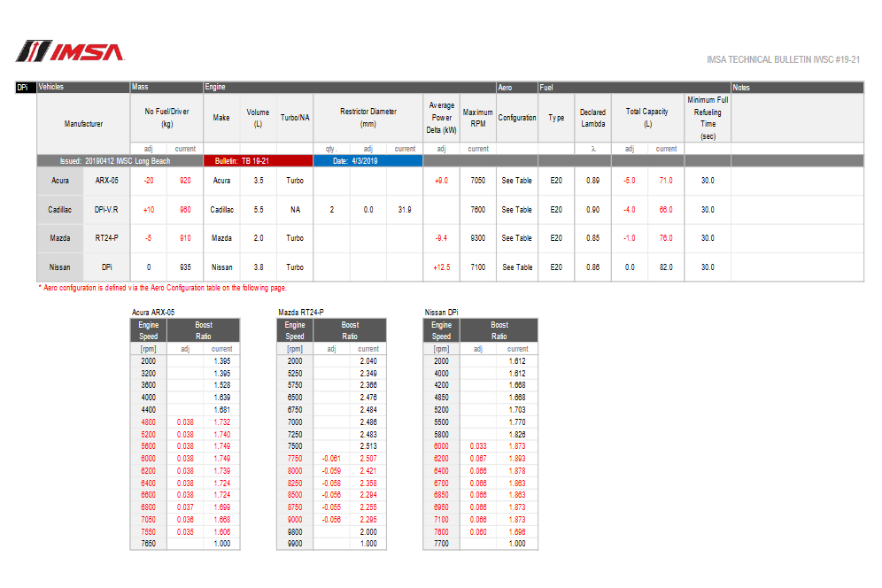Select the red aero configuration footnote

pos(162,288)
